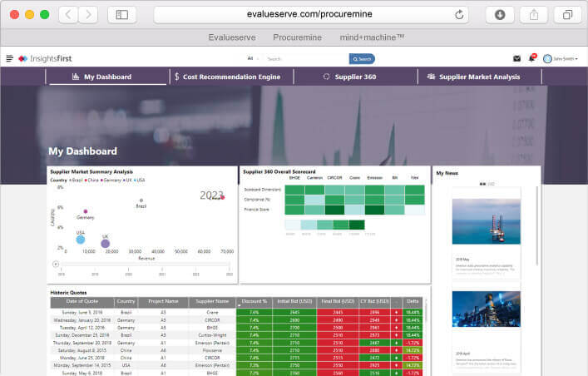Click the 'Curtiss-Wright' supplier cell
Image resolution: width=588 pixels, height=376 pixels.
(x=212, y=335)
